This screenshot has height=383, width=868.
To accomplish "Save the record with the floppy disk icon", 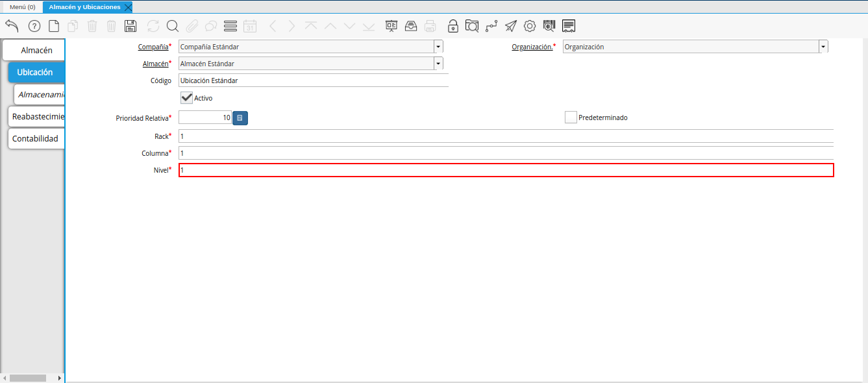I will pos(130,26).
